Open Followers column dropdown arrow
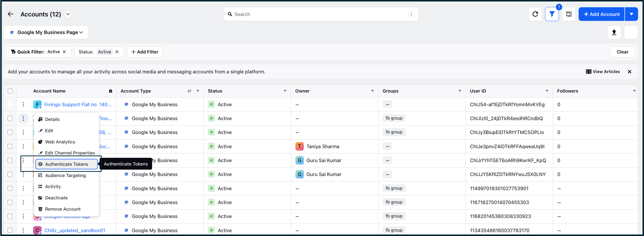 [x=634, y=91]
